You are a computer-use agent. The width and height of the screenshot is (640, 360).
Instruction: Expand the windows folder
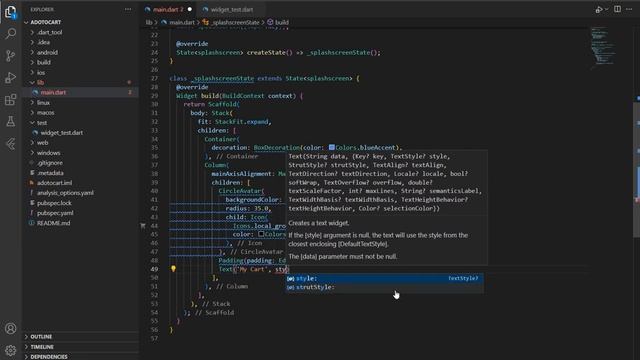point(49,153)
